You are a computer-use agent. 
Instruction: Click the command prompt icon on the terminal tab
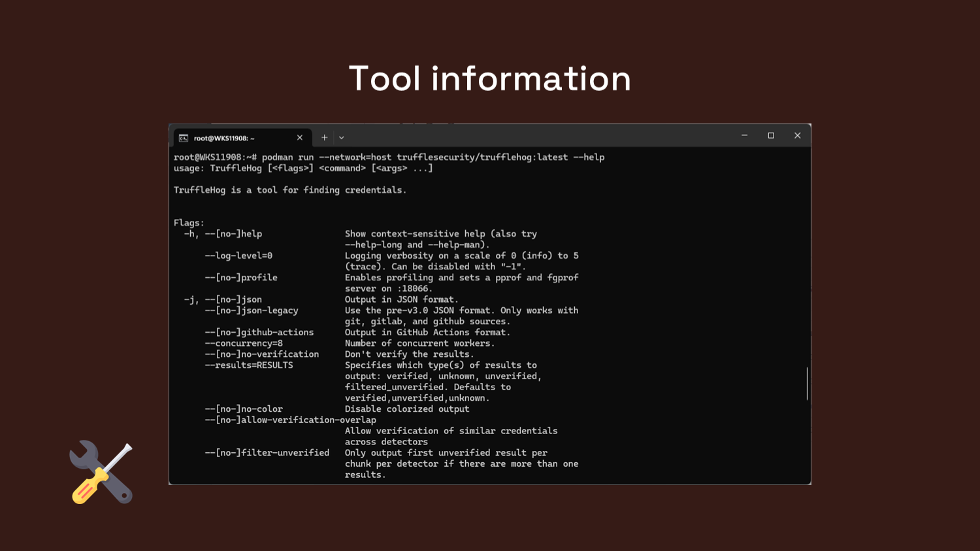tap(183, 138)
